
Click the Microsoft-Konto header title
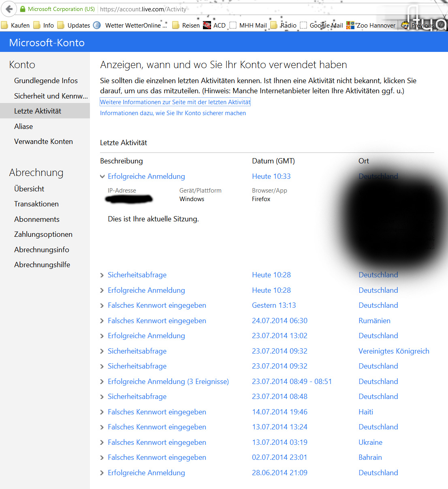[47, 43]
